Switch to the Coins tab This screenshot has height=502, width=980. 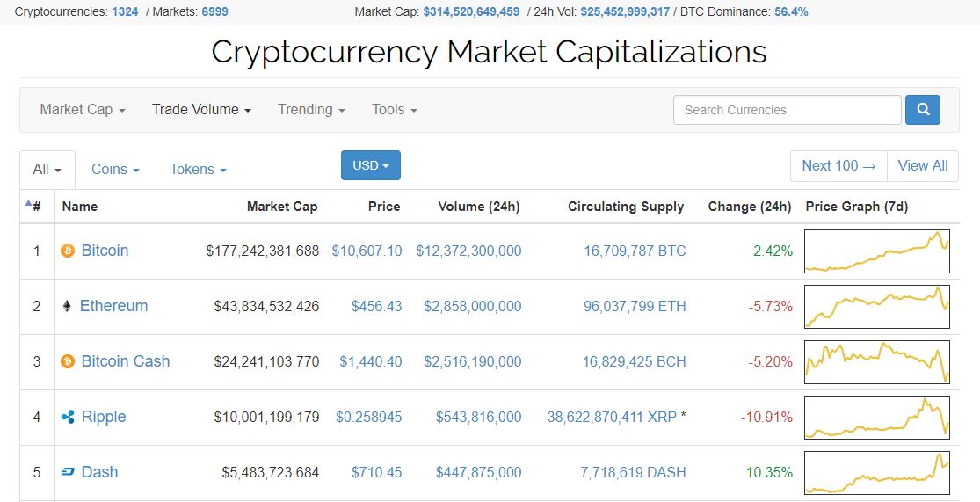[115, 170]
